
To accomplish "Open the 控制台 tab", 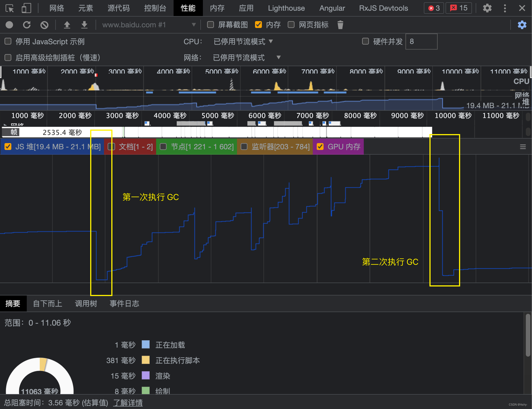I will (x=155, y=8).
